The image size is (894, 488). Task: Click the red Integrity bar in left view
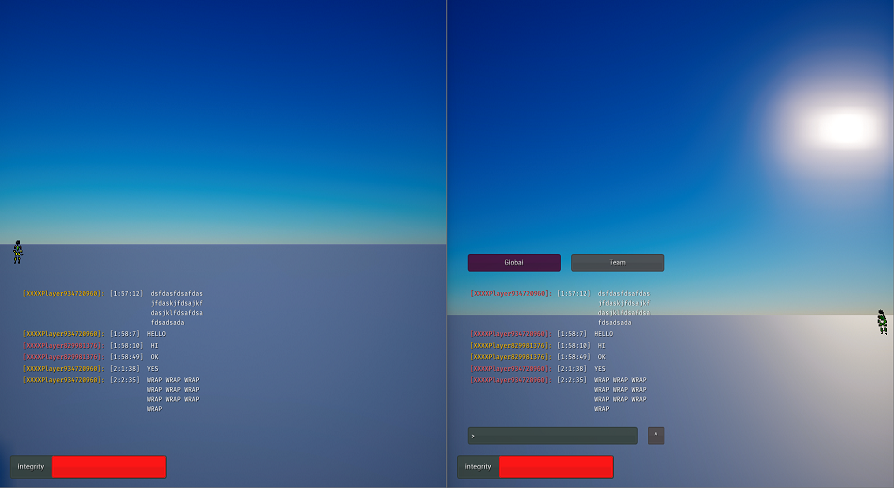109,467
